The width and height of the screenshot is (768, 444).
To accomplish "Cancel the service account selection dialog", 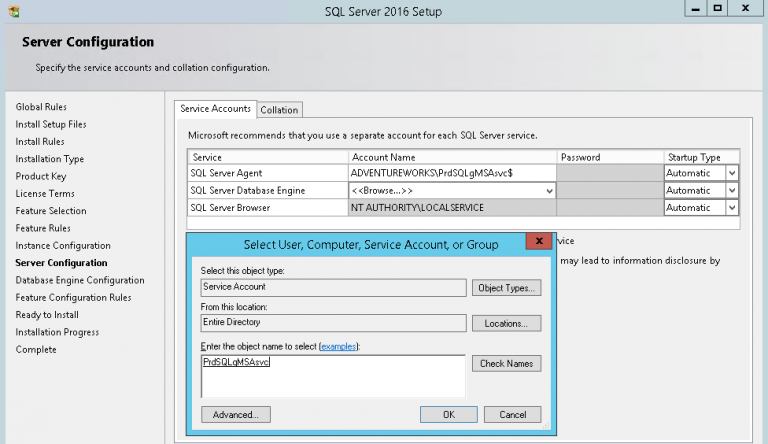I will [512, 414].
